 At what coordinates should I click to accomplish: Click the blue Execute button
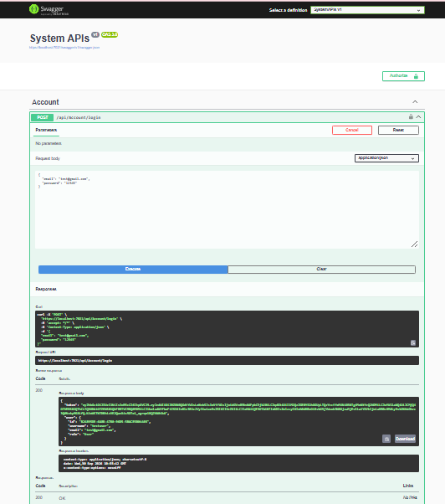coord(133,270)
